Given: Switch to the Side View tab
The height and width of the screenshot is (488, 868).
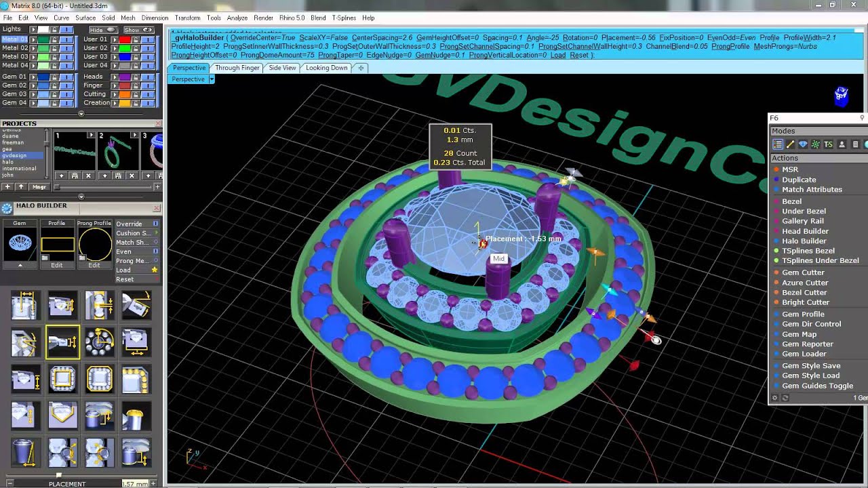Looking at the screenshot, I should [282, 68].
